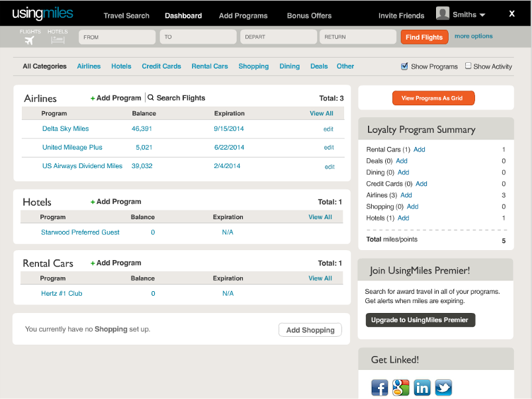Viewport: 532px width, 399px height.
Task: Select the Hotels bed icon
Action: [x=58, y=40]
